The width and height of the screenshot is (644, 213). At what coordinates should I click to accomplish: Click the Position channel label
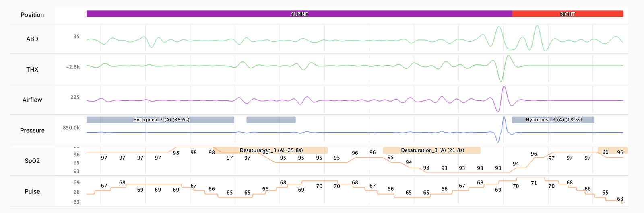tap(32, 15)
